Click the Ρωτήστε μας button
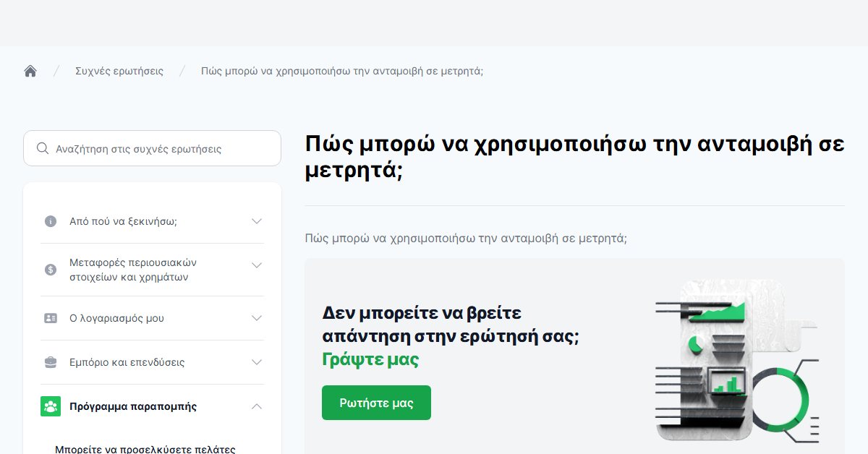868x454 pixels. pos(376,403)
